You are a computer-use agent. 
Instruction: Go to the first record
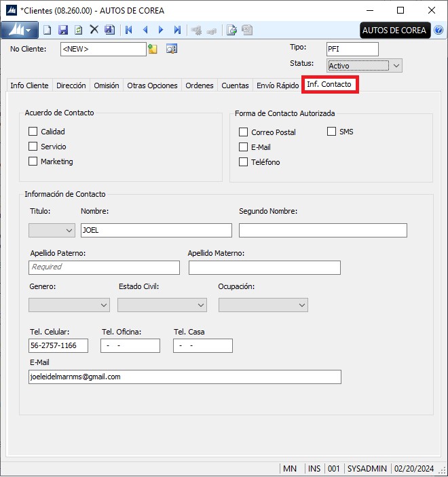(x=129, y=30)
